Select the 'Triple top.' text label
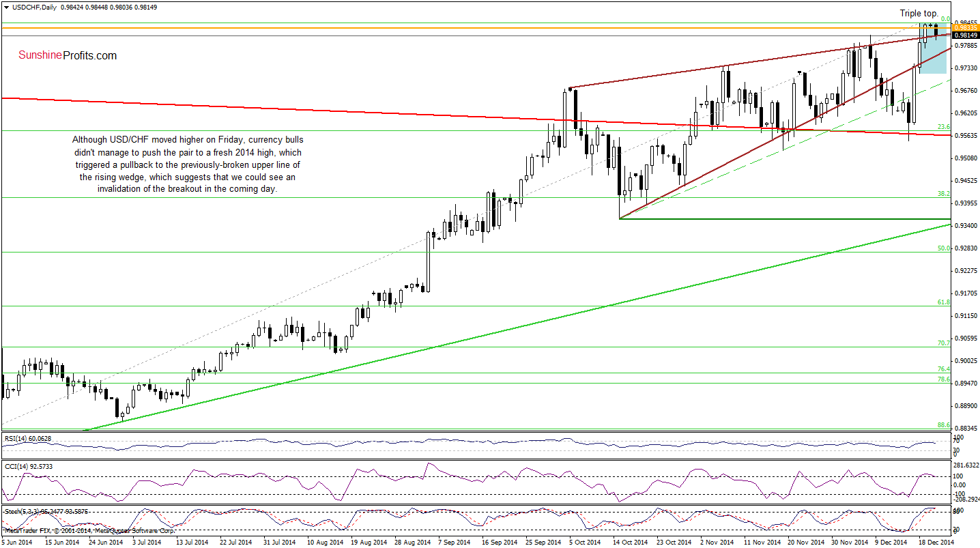 point(919,13)
